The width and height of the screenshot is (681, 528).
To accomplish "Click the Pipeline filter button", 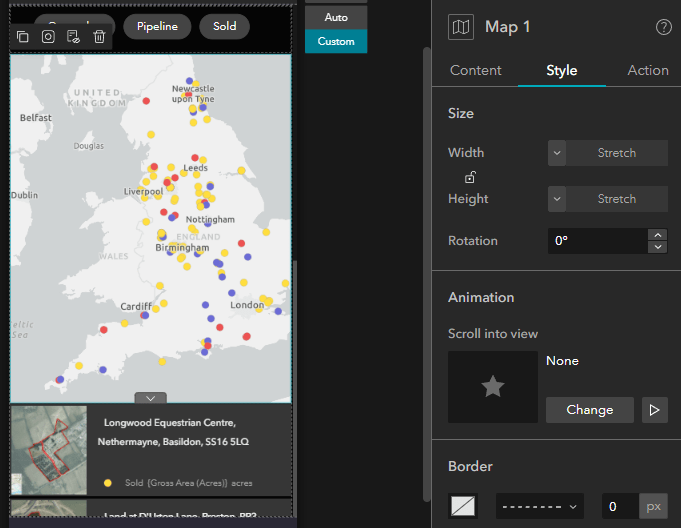I will coord(157,27).
